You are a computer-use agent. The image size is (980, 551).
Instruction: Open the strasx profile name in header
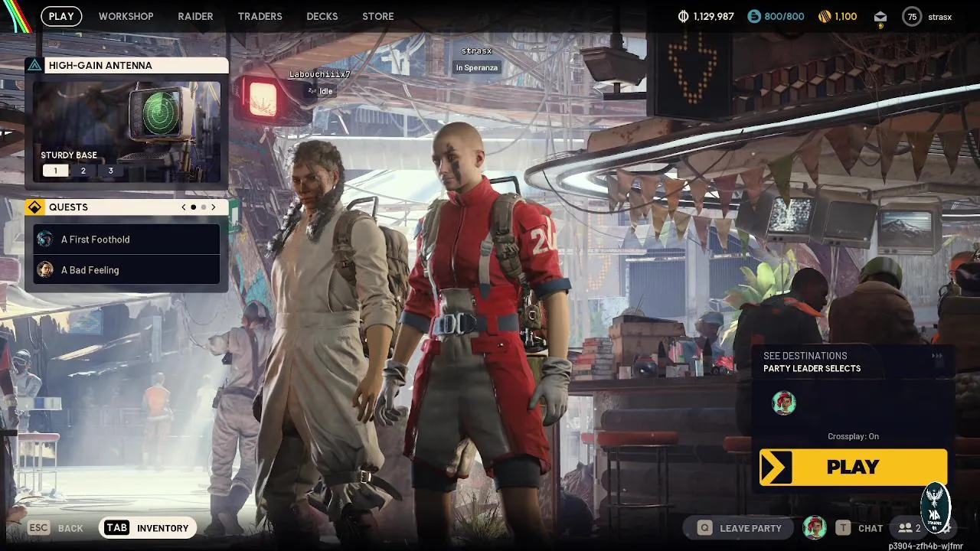940,17
